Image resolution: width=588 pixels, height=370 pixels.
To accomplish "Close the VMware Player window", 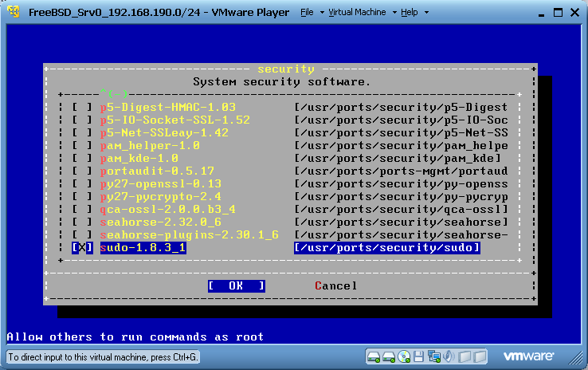I will point(575,13).
